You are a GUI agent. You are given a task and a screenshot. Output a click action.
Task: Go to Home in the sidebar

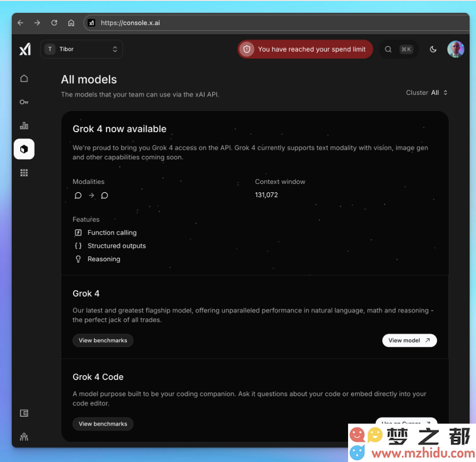[x=24, y=79]
